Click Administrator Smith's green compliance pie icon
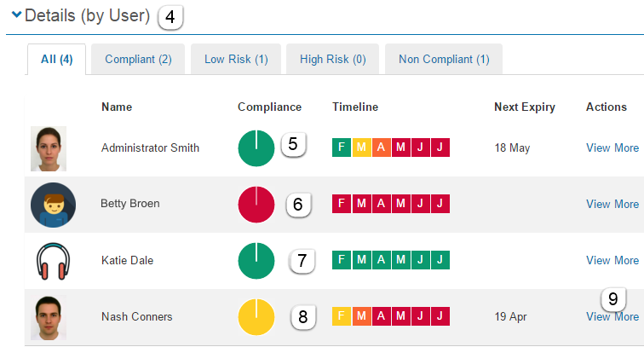 point(256,148)
